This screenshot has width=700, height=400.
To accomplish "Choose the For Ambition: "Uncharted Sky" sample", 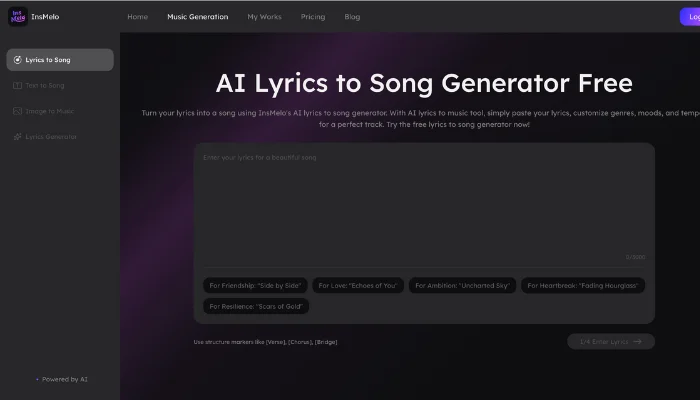I will click(x=462, y=286).
